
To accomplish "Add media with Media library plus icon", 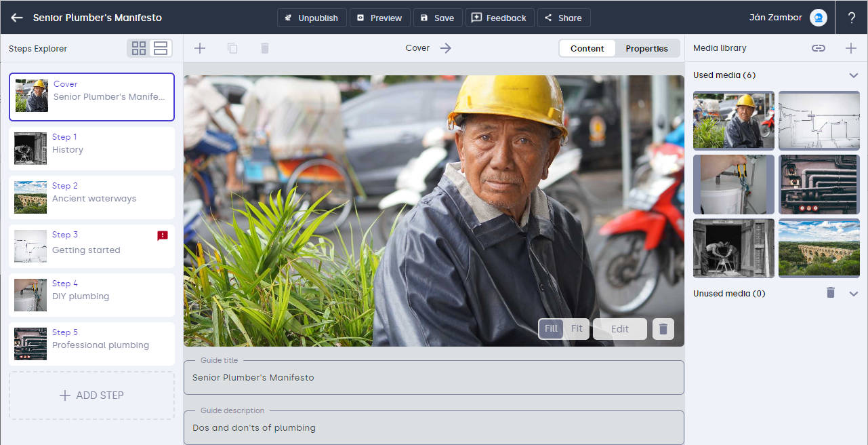I will click(x=851, y=48).
